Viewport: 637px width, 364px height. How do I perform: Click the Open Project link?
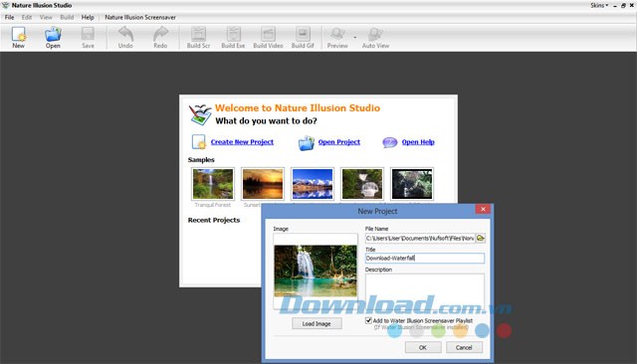[339, 142]
